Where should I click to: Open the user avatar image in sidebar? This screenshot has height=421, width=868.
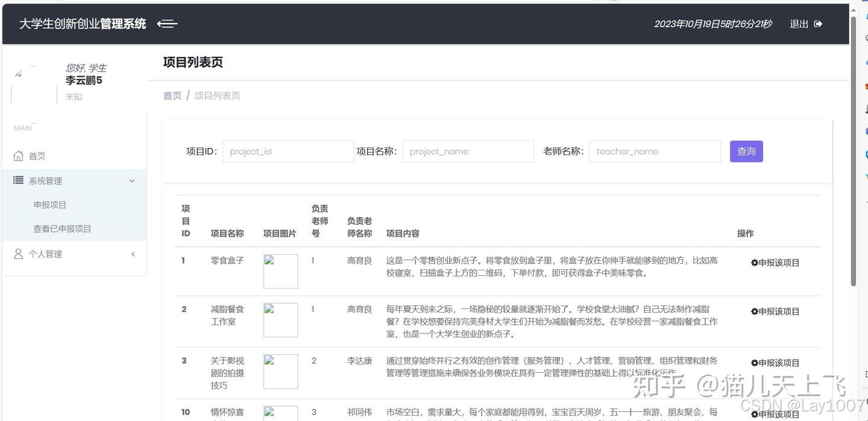click(34, 85)
